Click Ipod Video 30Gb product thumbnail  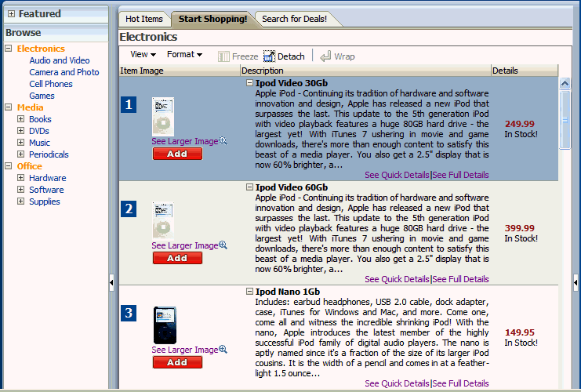pyautogui.click(x=163, y=117)
